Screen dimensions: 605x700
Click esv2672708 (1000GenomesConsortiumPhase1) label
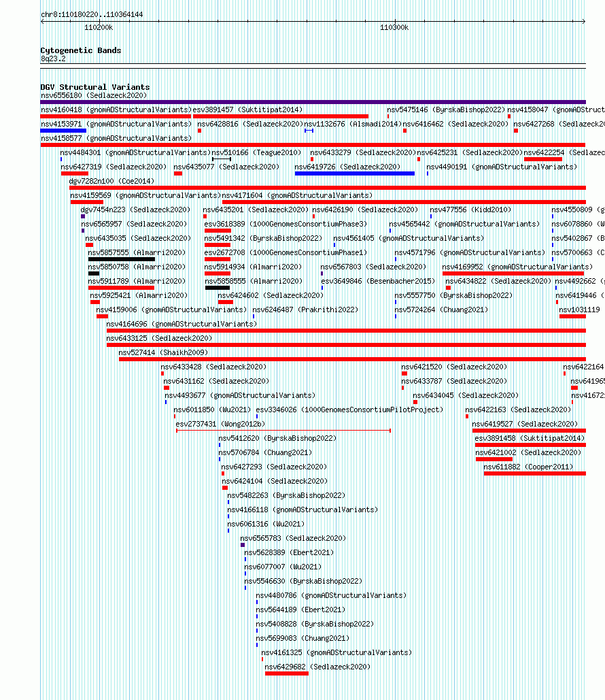(x=286, y=252)
